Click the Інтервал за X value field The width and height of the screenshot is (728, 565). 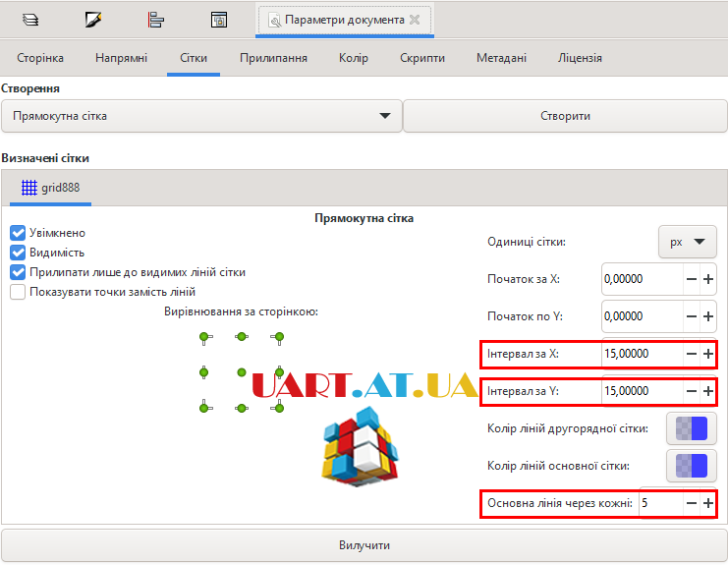643,354
